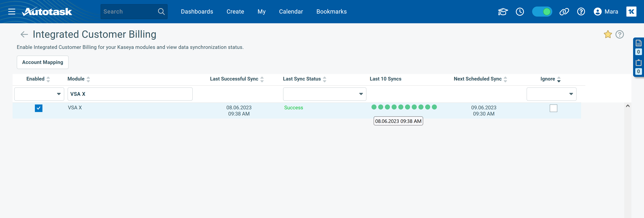The width and height of the screenshot is (644, 218).
Task: Click the clipboard counter badge showing 0
Action: tap(638, 71)
